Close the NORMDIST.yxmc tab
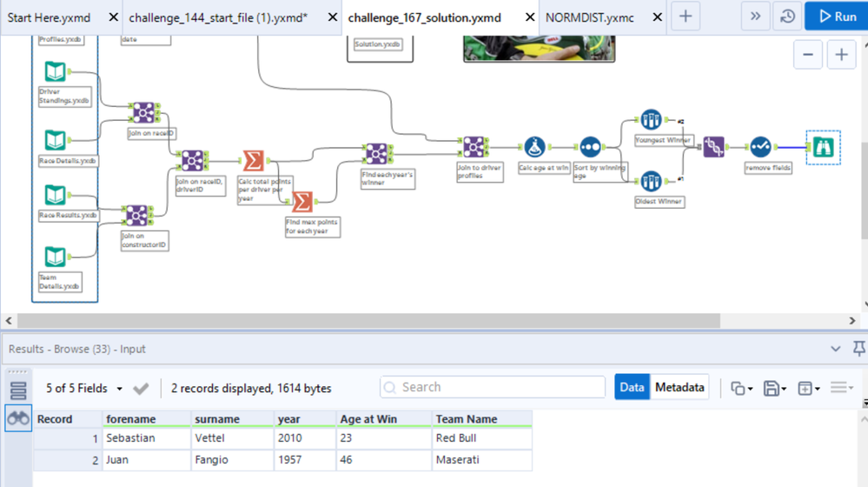Viewport: 868px width, 487px height. coord(657,17)
